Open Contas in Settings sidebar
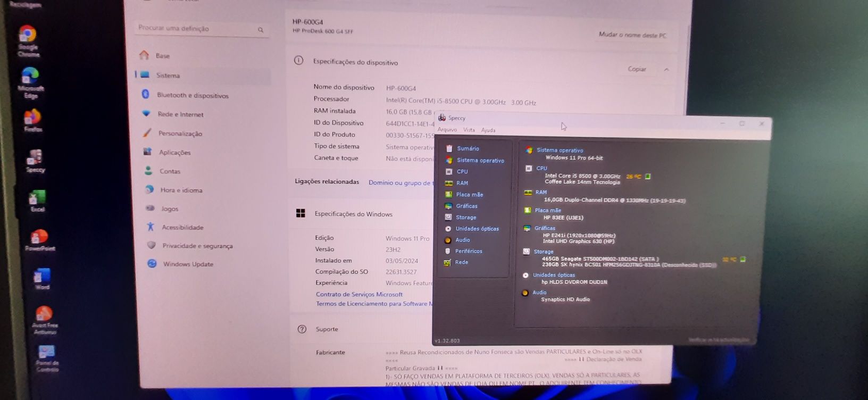Image resolution: width=868 pixels, height=400 pixels. click(170, 171)
